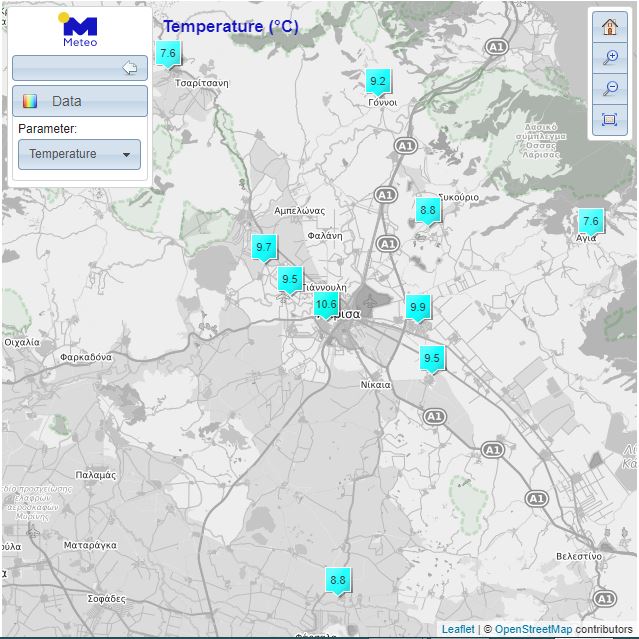Open the Leaflet link

click(x=458, y=629)
